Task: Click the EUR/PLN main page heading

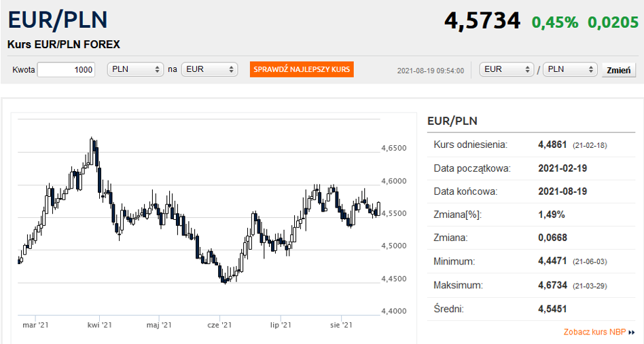Action: pyautogui.click(x=58, y=20)
